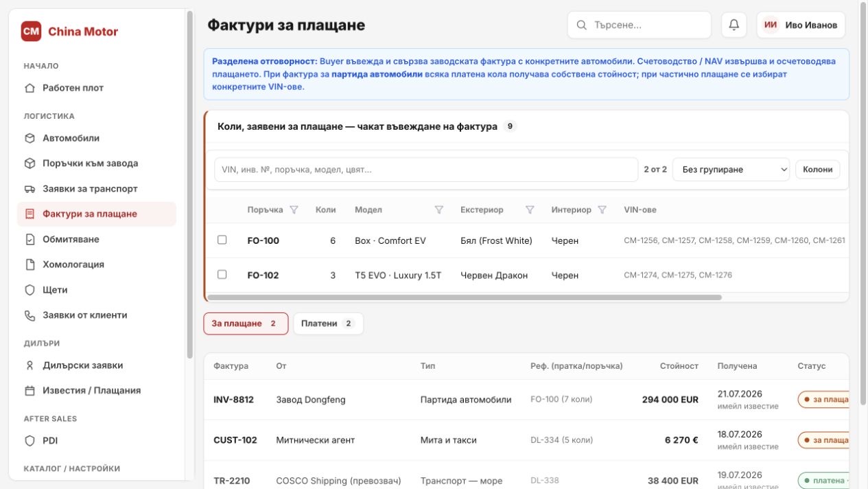Click the CM-1274, CM-1275, CM-1276 VIN list
This screenshot has width=868, height=489.
pos(678,275)
